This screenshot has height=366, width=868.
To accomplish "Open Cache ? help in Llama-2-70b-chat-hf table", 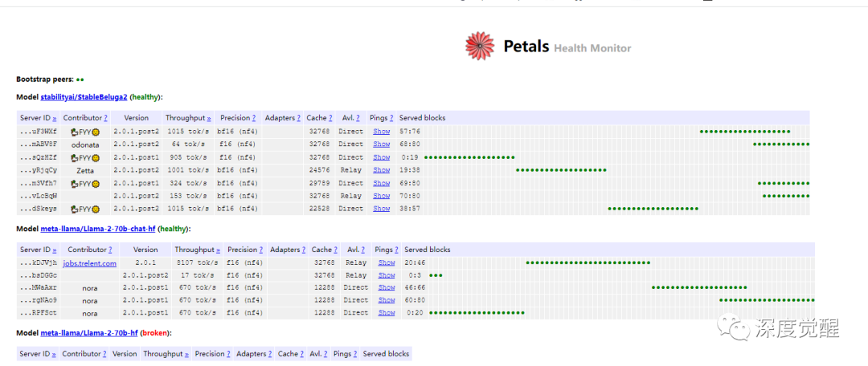I will point(335,250).
